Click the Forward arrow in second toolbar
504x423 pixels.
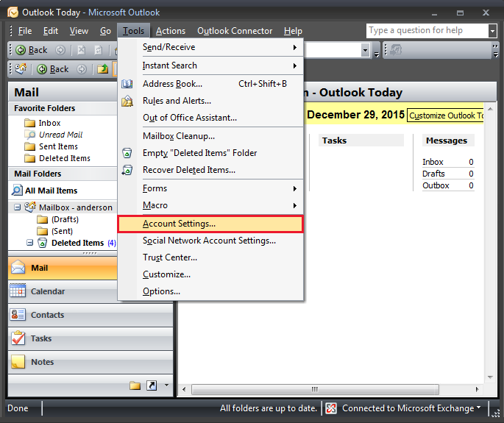click(x=82, y=69)
